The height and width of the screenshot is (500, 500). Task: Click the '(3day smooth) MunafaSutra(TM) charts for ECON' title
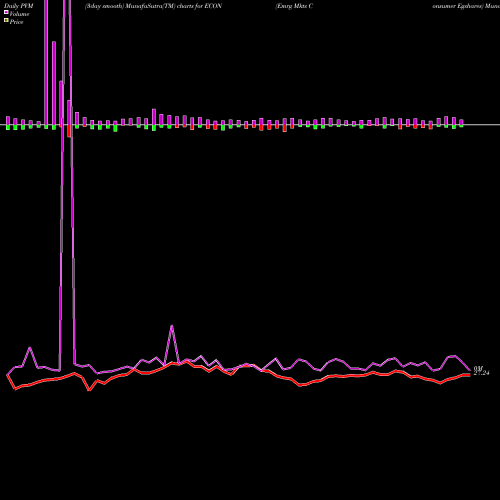point(153,6)
